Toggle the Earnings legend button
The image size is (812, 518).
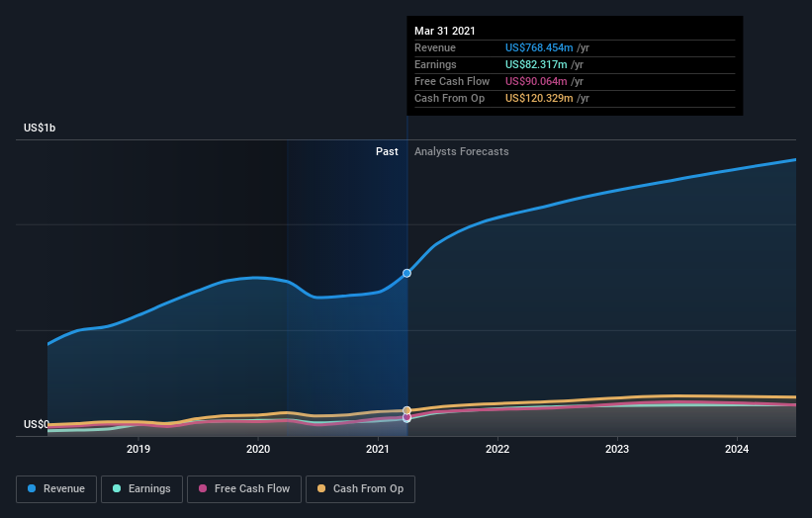[x=141, y=489]
